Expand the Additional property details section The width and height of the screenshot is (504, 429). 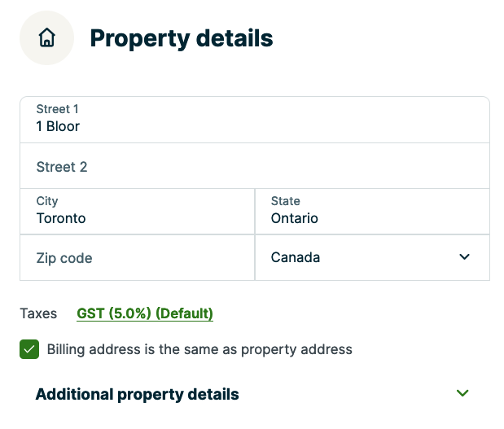138,394
